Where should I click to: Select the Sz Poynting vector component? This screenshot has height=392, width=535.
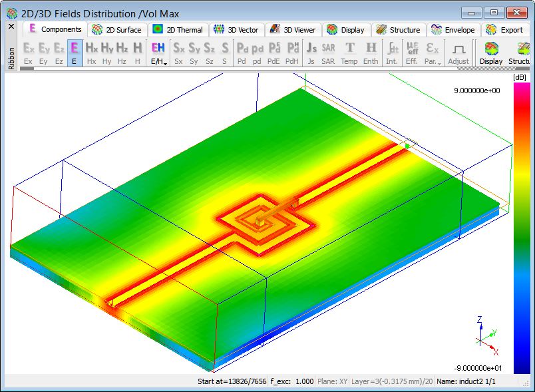coord(209,53)
